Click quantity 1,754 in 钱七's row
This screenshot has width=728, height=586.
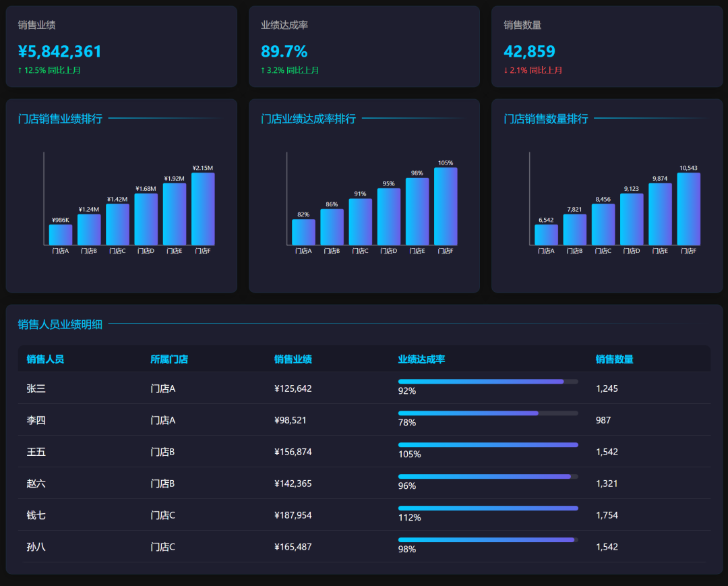pos(607,515)
